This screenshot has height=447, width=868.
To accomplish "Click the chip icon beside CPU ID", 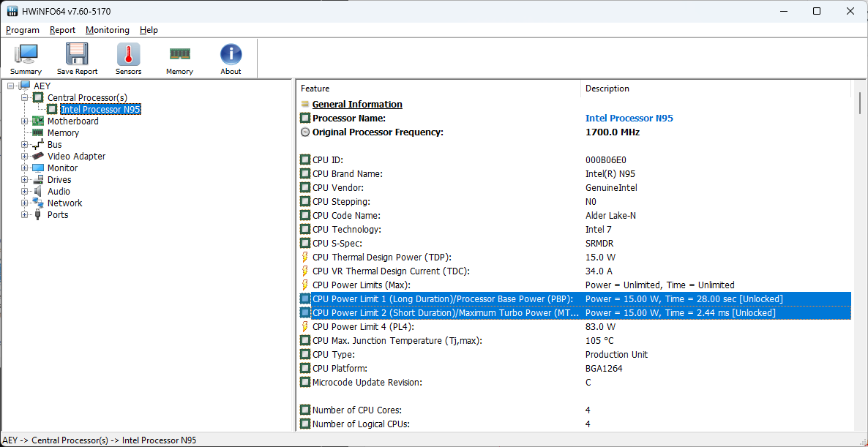I will point(305,160).
